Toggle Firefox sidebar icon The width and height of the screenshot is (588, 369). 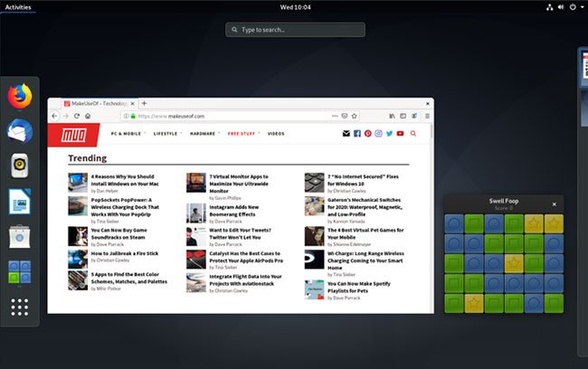pos(403,116)
